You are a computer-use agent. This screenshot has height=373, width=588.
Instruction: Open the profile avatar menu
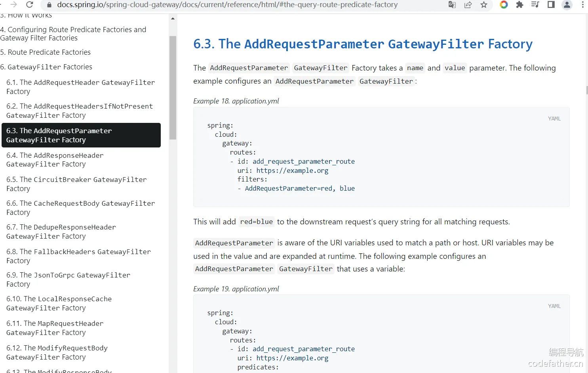coord(567,5)
